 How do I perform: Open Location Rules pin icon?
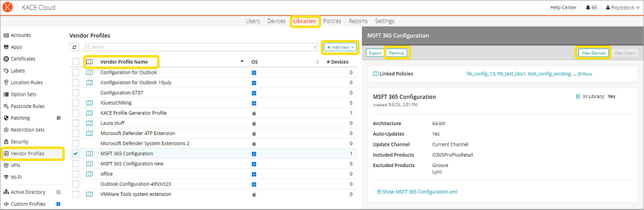tap(6, 82)
